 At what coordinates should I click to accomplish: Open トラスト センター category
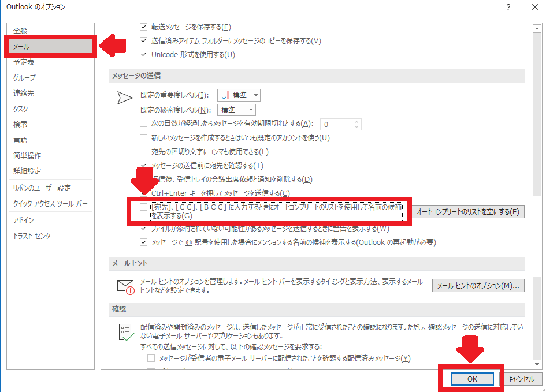pyautogui.click(x=50, y=236)
